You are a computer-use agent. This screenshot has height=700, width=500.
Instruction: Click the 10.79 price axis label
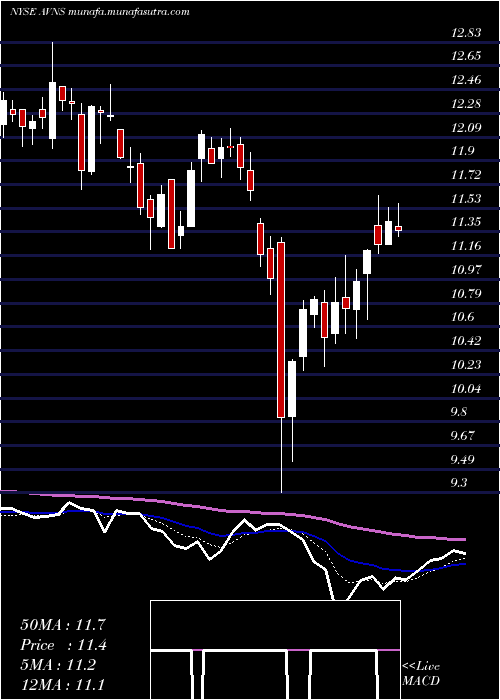point(466,294)
